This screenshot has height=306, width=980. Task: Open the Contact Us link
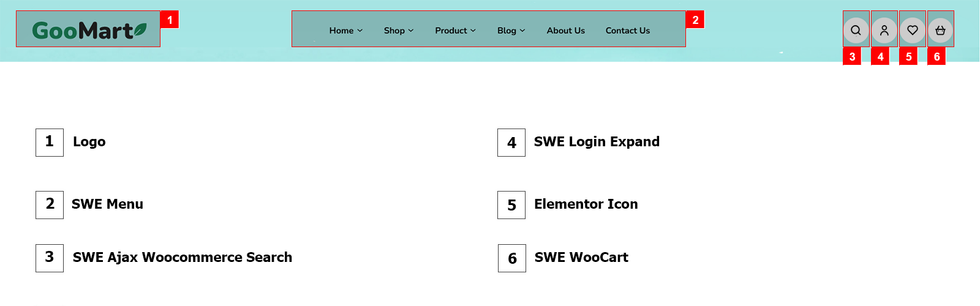[627, 31]
